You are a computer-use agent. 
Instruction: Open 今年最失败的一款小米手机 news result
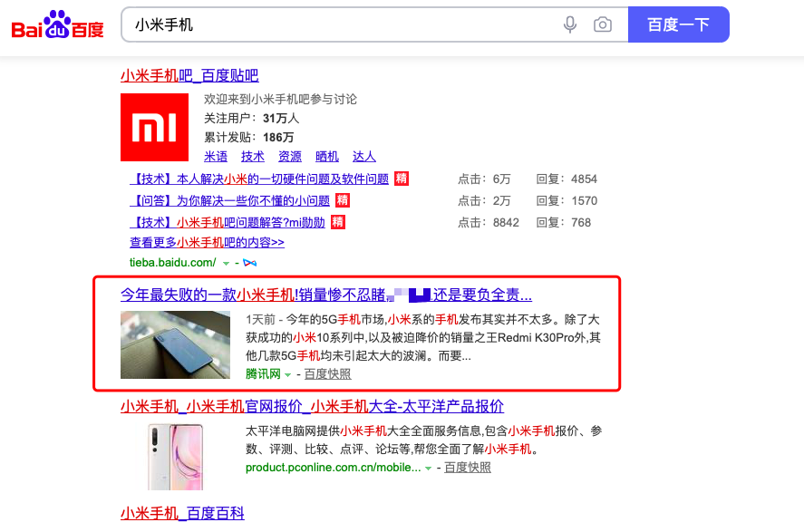(x=326, y=295)
